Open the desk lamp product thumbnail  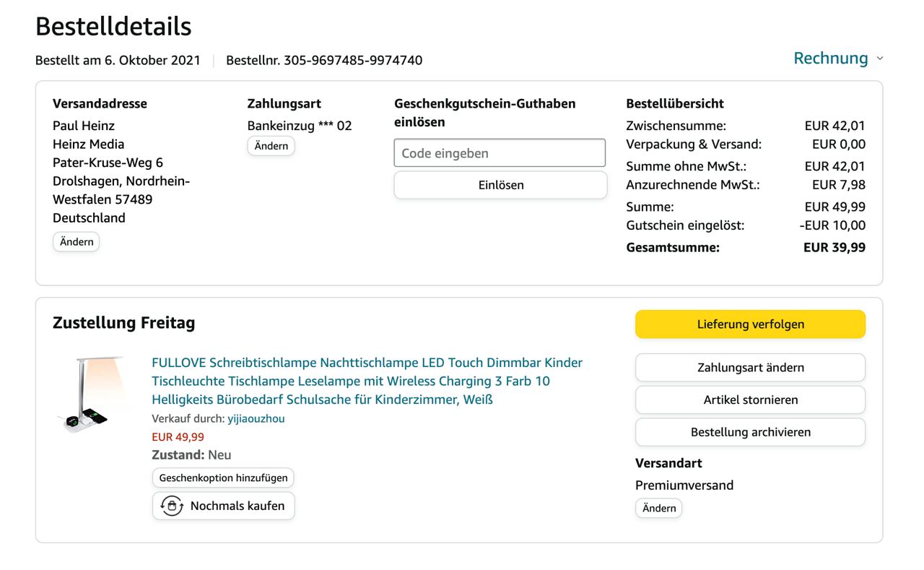pos(92,394)
